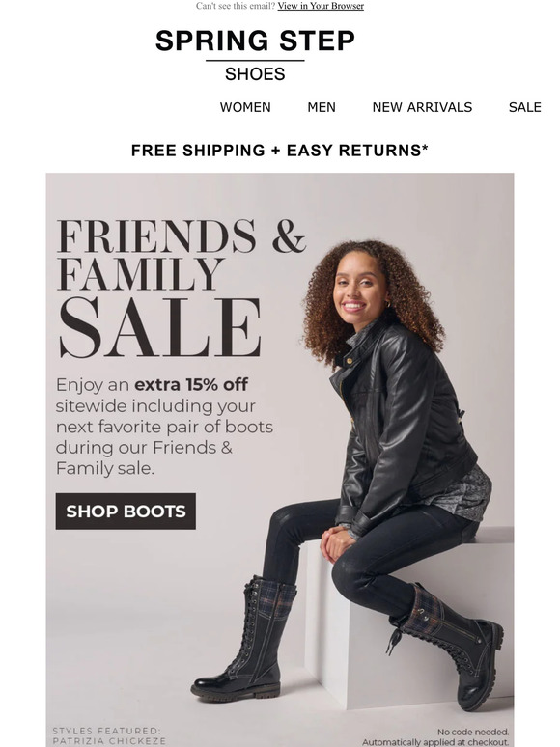560x747 pixels.
Task: Go to NEW ARRIVALS section
Action: coord(422,107)
